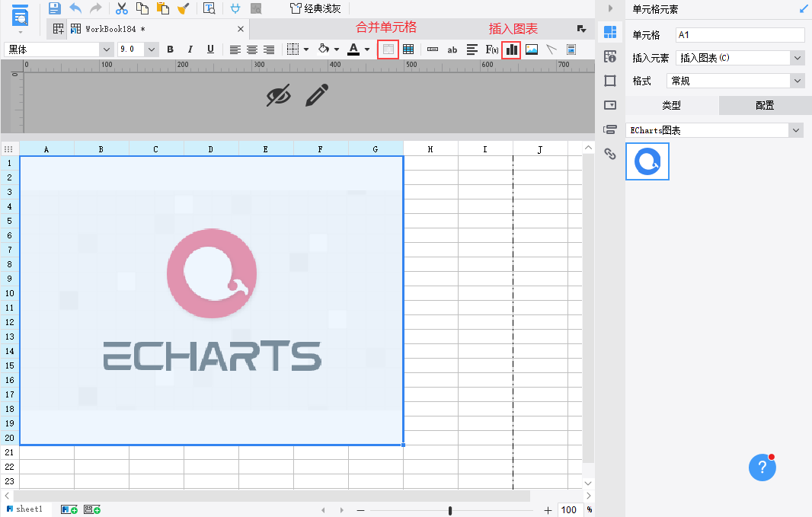Open the ECharts图表 chart type dropdown
Image resolution: width=812 pixels, height=517 pixels.
click(x=796, y=130)
